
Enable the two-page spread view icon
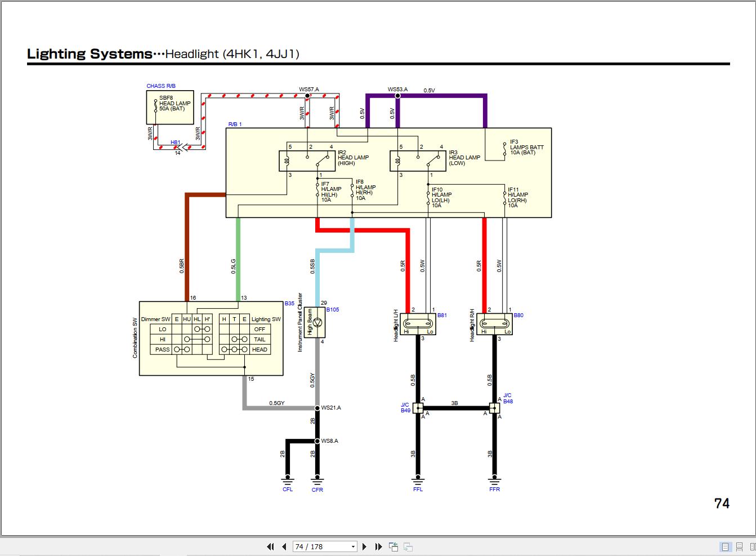pyautogui.click(x=753, y=546)
